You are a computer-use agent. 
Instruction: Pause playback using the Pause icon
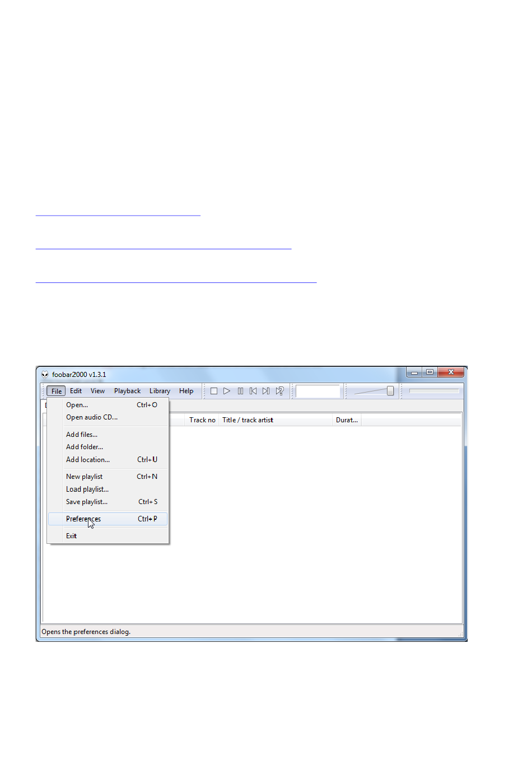click(x=240, y=391)
